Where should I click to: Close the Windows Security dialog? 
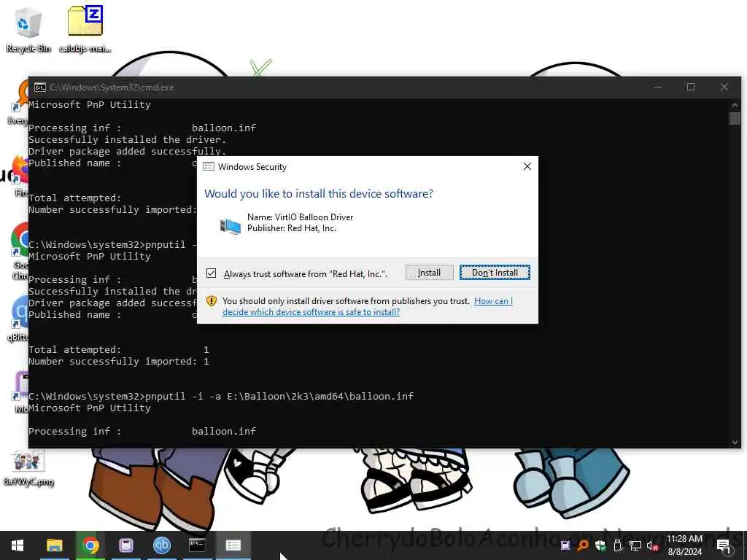click(527, 166)
